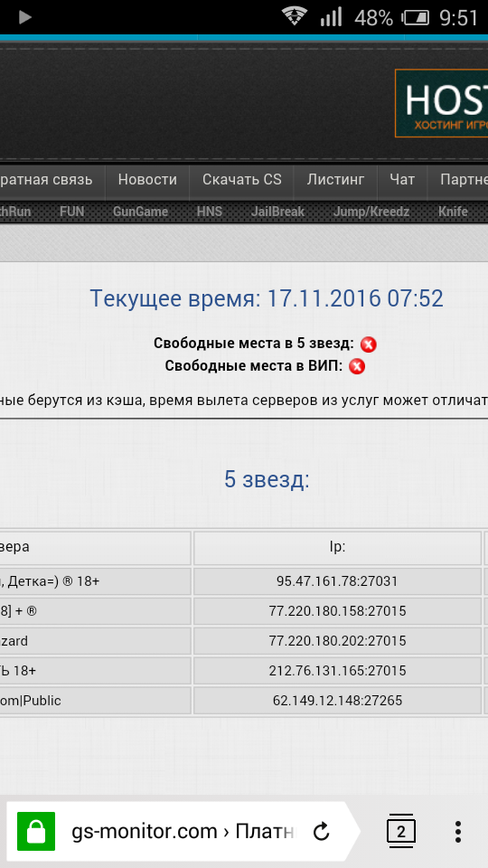The image size is (488, 868).
Task: Select the JailBreak server category
Action: [277, 212]
